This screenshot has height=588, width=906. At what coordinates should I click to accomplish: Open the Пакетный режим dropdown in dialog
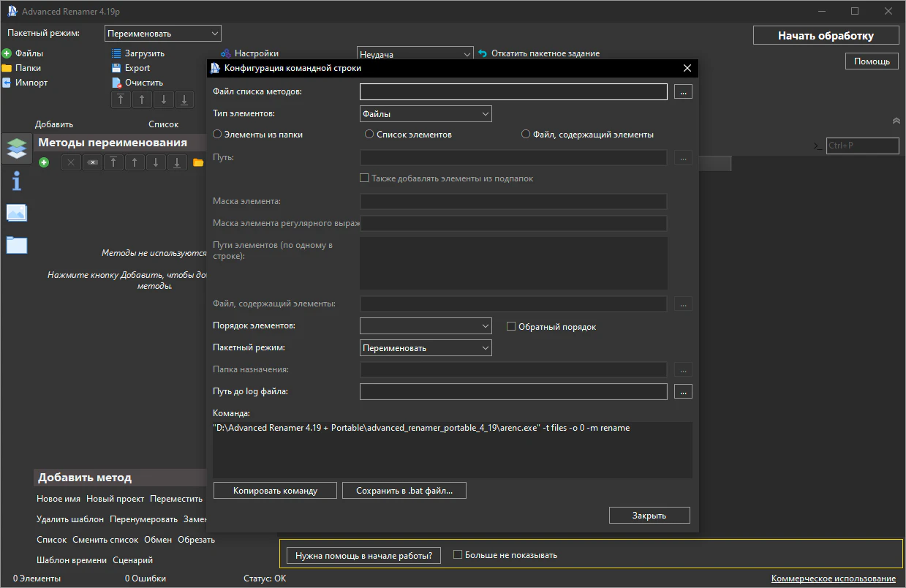pyautogui.click(x=426, y=348)
